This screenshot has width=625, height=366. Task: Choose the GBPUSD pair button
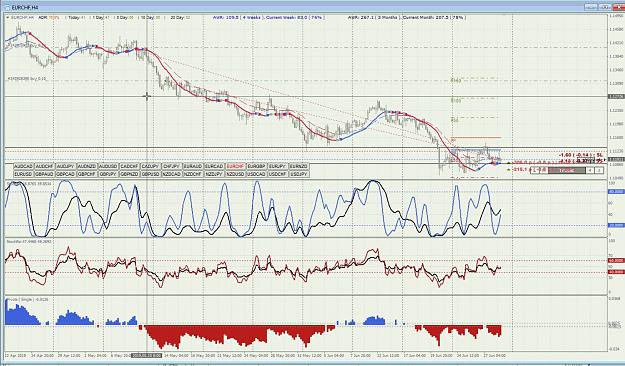click(x=151, y=174)
